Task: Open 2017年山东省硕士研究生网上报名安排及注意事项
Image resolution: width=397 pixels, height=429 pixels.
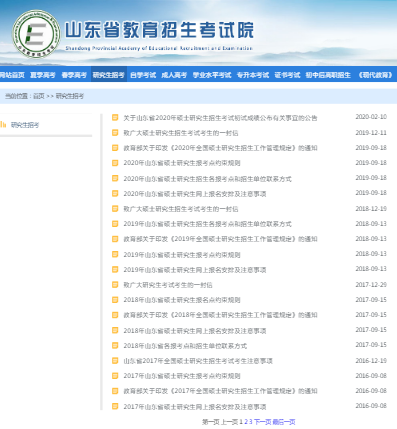Action: click(x=195, y=407)
